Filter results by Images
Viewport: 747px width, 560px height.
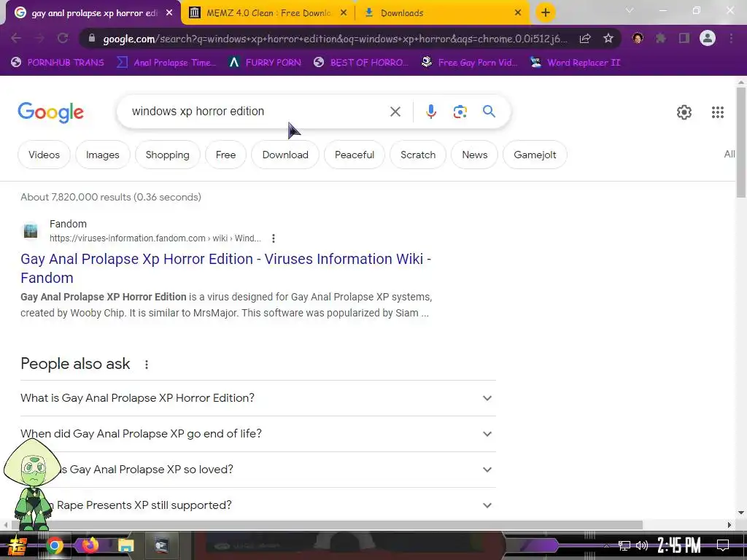pos(102,155)
